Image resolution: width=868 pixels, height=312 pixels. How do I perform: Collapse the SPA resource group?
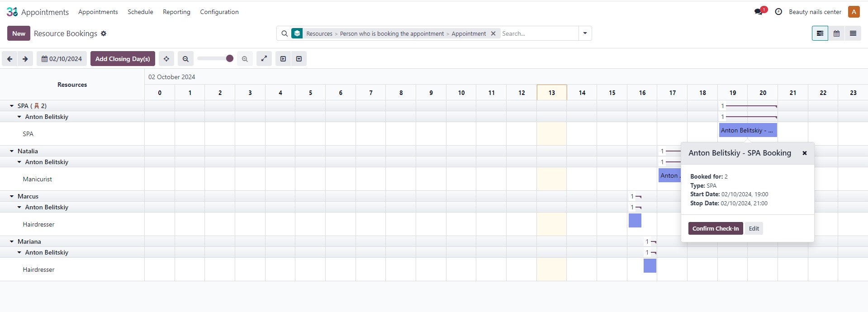click(12, 106)
